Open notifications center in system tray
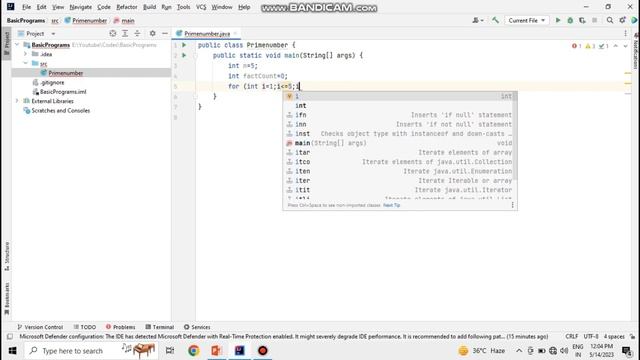This screenshot has width=640, height=360. tap(627, 351)
